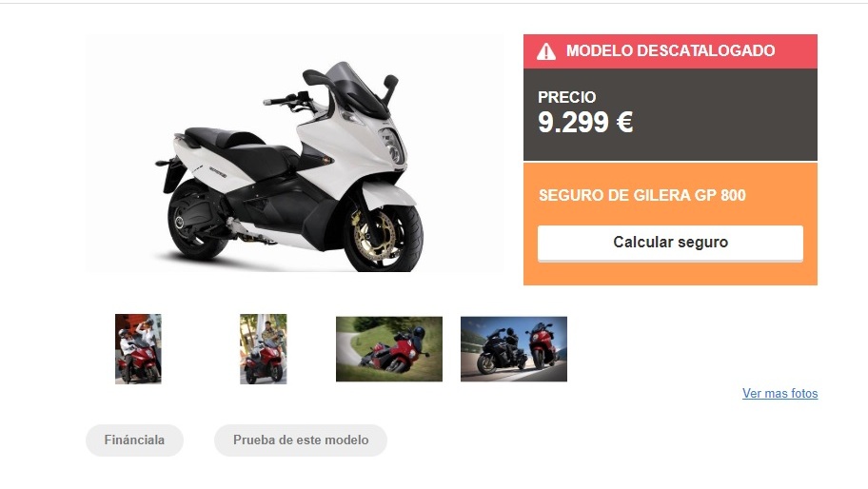The height and width of the screenshot is (489, 868).
Task: Click the Calcular seguro button
Action: [670, 243]
